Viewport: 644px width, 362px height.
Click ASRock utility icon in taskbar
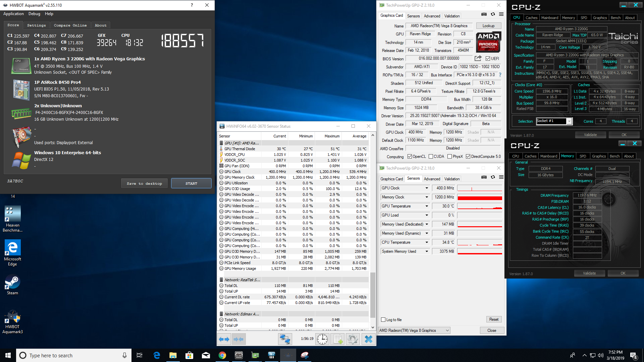tap(239, 355)
